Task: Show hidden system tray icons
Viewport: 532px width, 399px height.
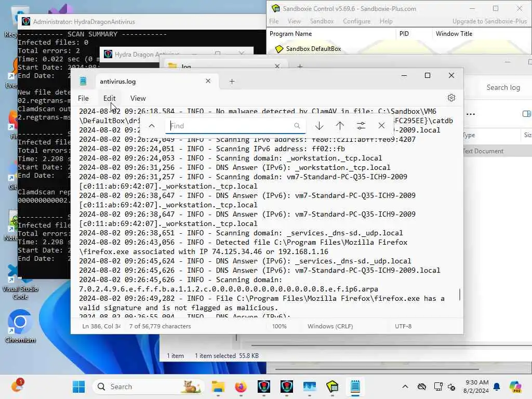Action: (x=405, y=387)
